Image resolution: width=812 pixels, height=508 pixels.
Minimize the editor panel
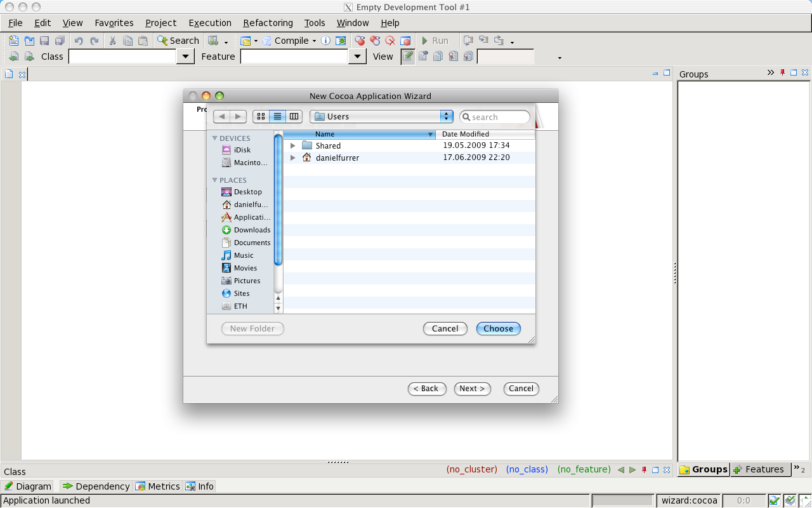[x=655, y=73]
